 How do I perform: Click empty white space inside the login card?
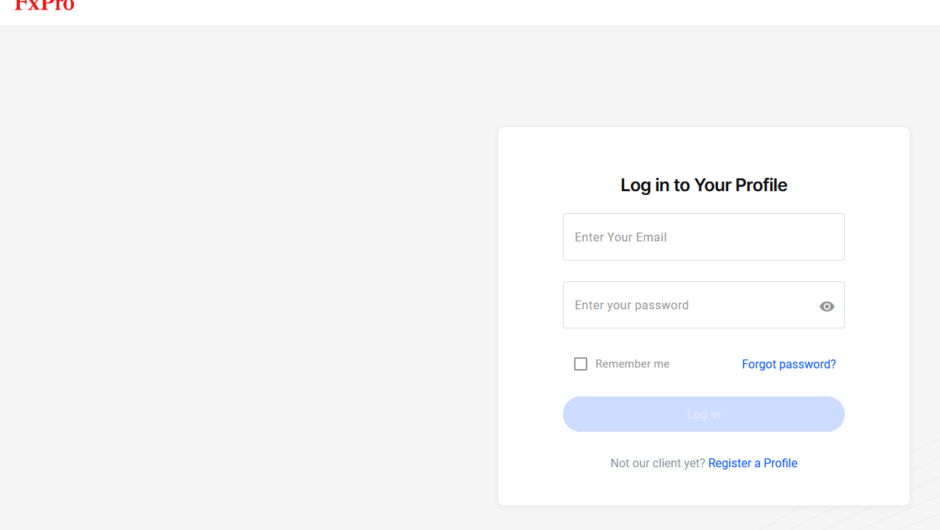[530, 300]
